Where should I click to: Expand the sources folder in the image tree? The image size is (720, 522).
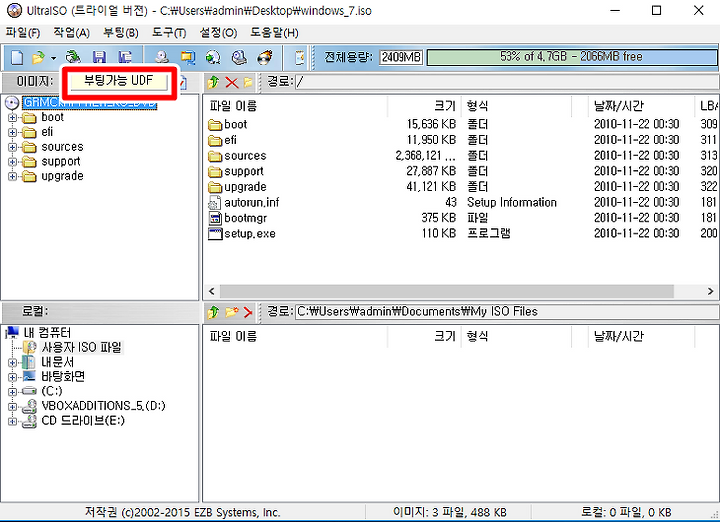click(x=12, y=147)
